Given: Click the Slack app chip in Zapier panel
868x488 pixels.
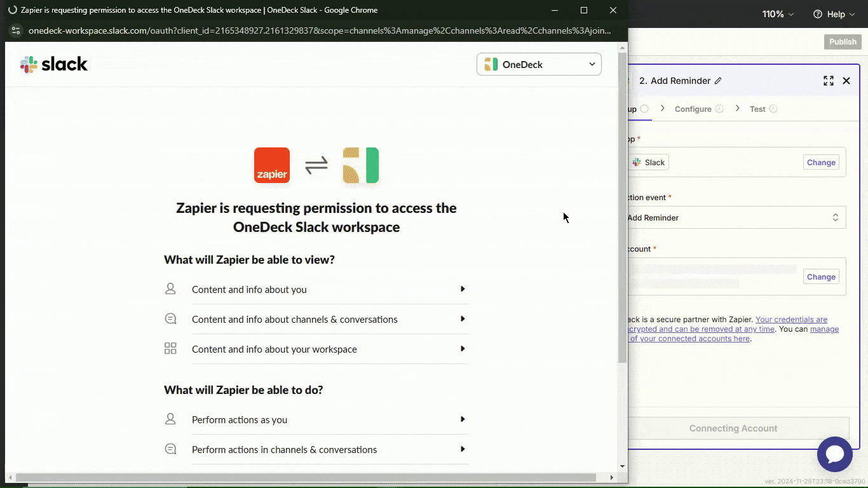Looking at the screenshot, I should pos(649,162).
